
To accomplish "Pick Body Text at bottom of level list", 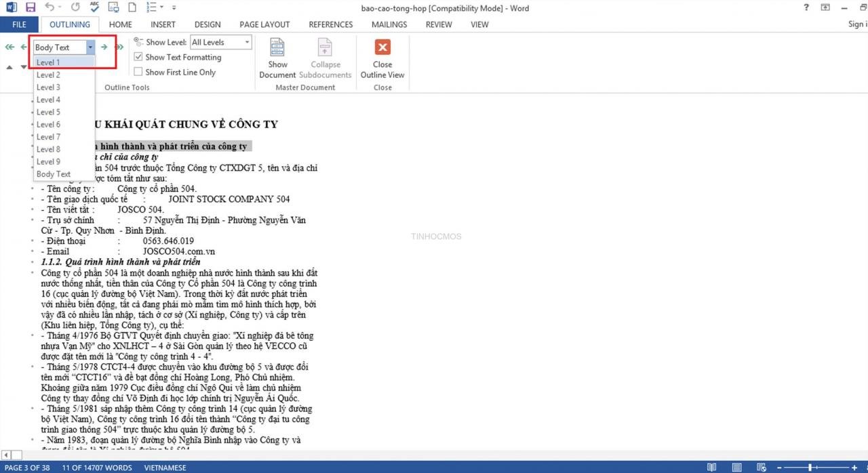I will [64, 174].
